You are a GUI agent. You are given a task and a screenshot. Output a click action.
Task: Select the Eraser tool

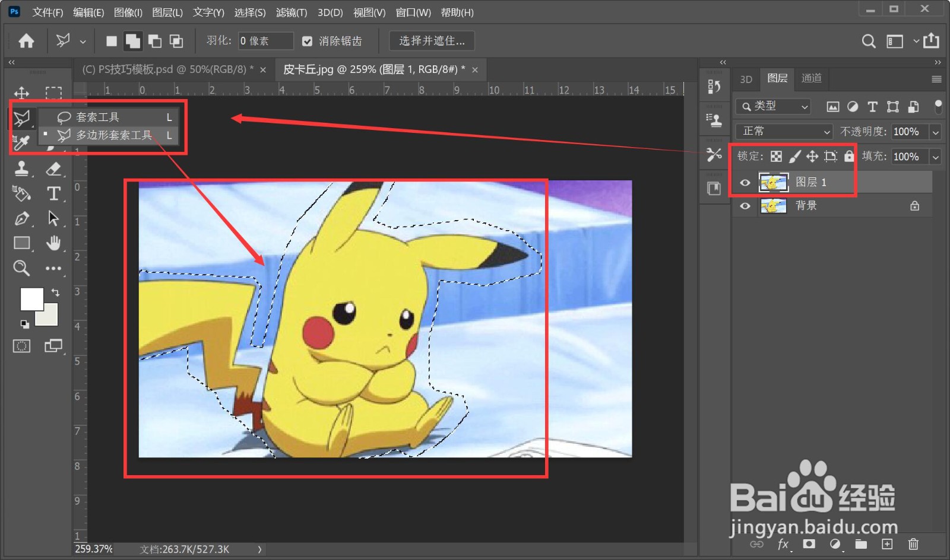[53, 168]
